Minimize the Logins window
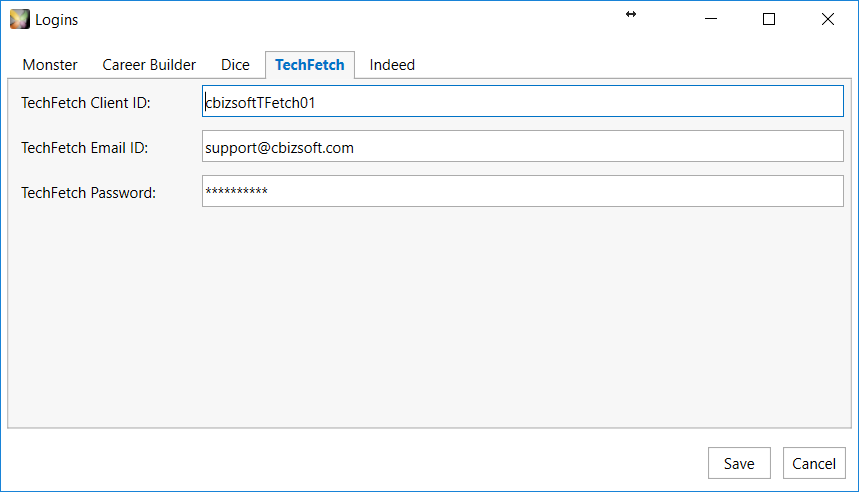864x495 pixels. (x=711, y=19)
